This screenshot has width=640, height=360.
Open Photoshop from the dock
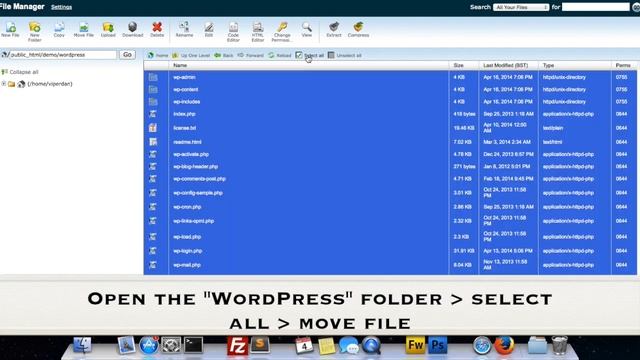438,345
